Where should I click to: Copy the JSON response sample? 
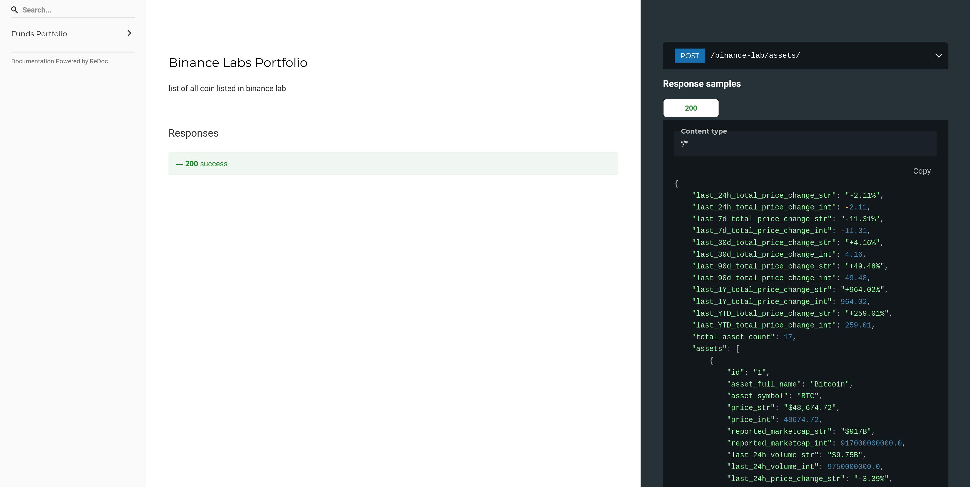click(921, 171)
